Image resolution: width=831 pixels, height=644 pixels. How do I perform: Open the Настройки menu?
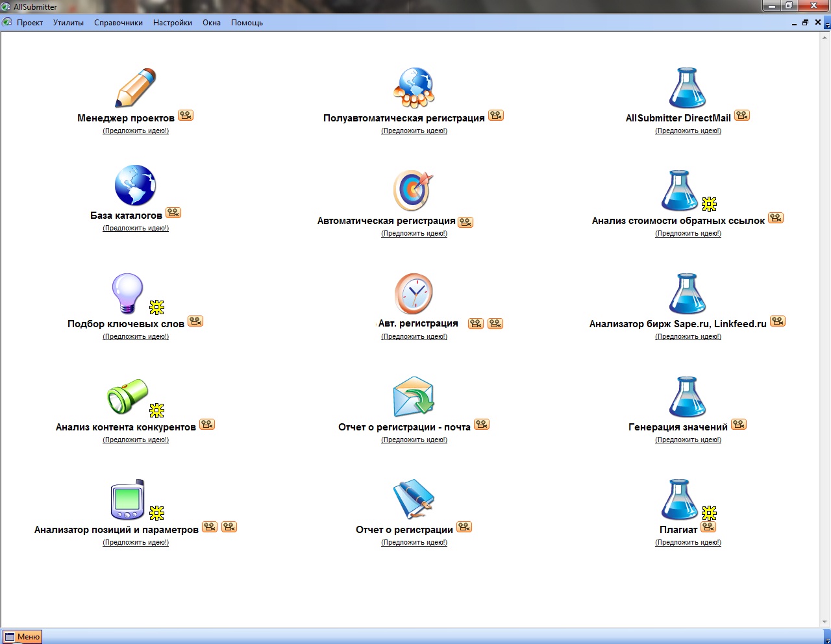click(173, 23)
